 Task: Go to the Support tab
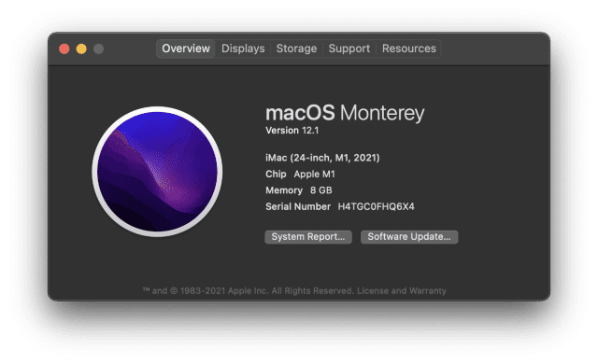pyautogui.click(x=349, y=49)
